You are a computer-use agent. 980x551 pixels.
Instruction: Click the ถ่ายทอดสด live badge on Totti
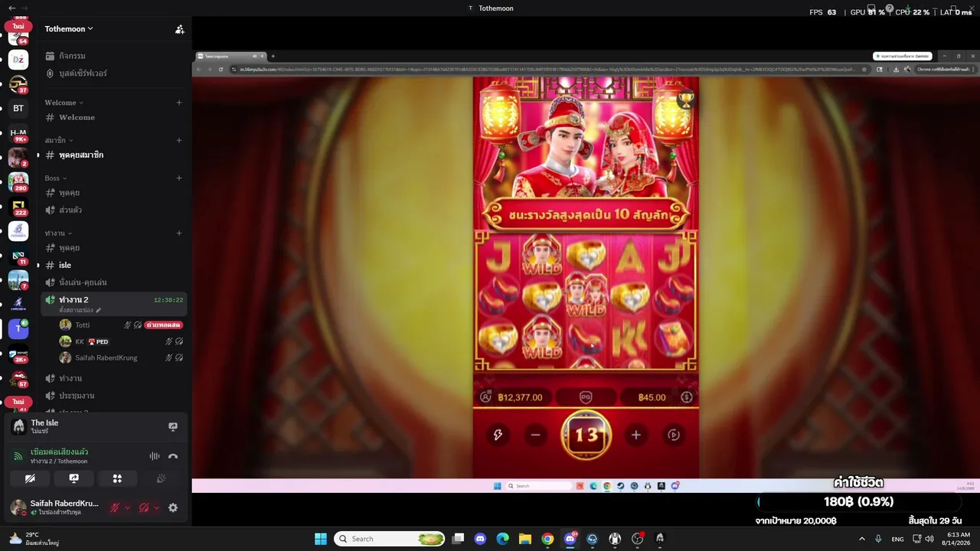tap(163, 325)
